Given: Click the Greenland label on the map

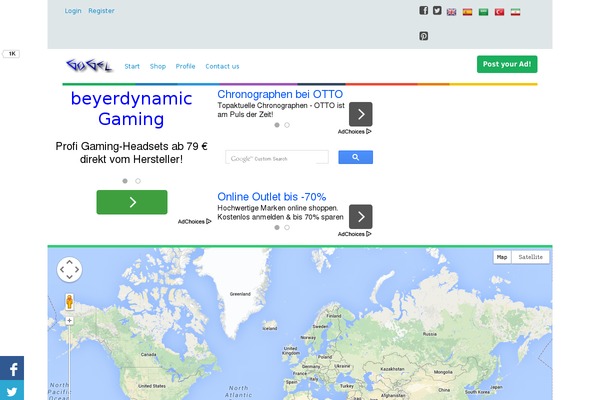Looking at the screenshot, I should 240,294.
